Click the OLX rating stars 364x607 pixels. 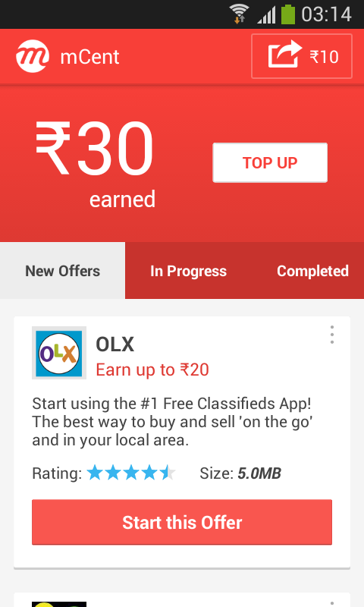131,473
